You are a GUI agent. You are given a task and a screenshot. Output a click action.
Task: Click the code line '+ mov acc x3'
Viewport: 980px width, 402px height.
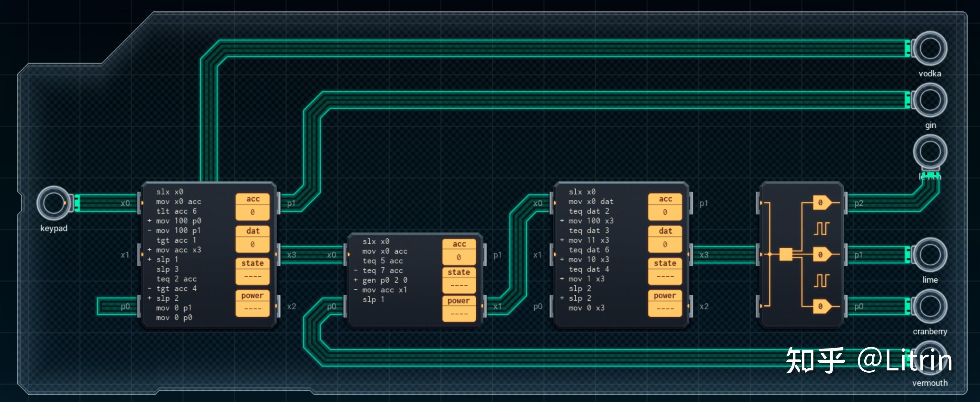tap(174, 250)
